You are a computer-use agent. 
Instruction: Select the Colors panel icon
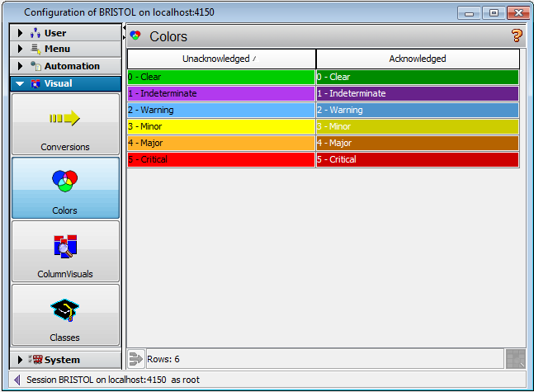65,181
